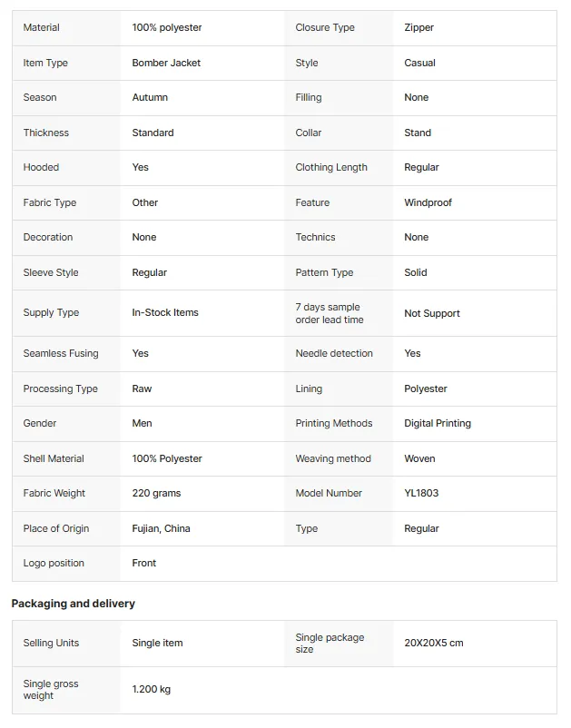Select the 'Seamless Fusing' label
The width and height of the screenshot is (571, 728).
pos(61,353)
